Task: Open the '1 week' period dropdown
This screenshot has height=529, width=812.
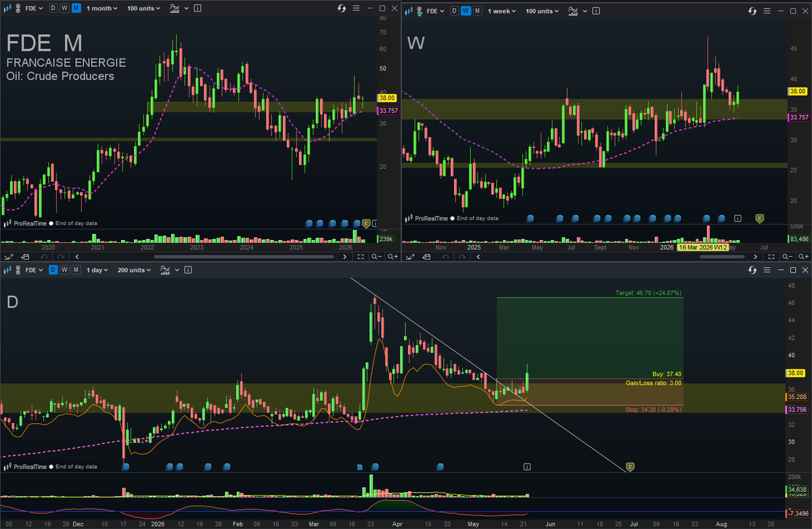Action: tap(502, 11)
